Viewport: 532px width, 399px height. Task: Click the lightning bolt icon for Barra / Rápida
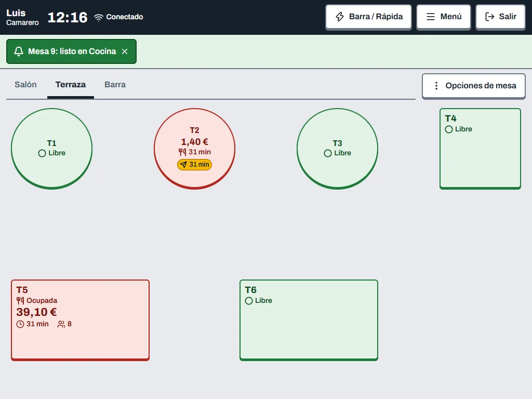tap(340, 17)
